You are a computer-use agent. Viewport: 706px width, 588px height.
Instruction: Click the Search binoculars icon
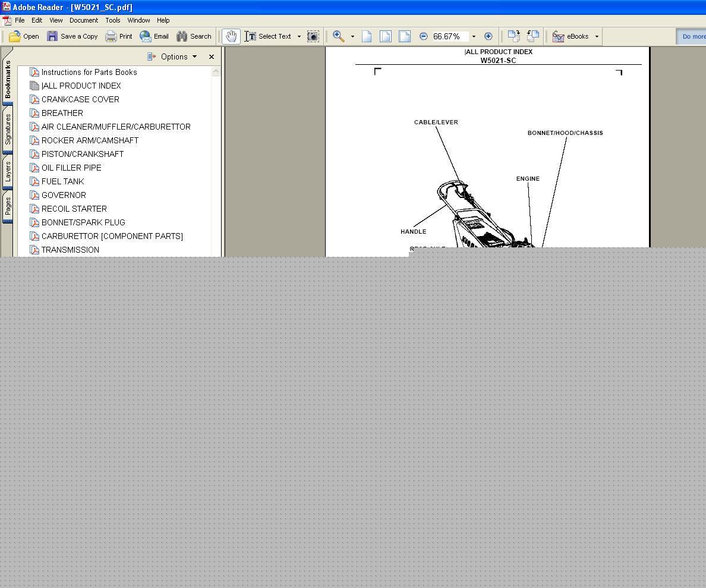tap(182, 36)
